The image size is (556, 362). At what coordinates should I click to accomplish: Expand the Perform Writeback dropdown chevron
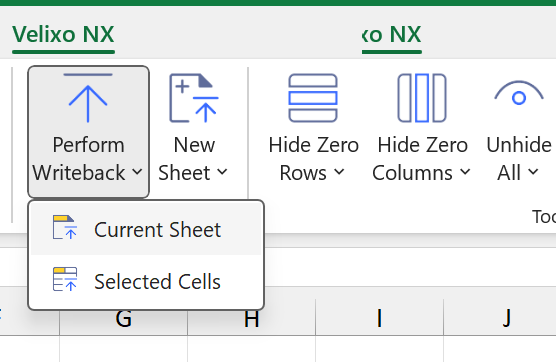click(137, 172)
